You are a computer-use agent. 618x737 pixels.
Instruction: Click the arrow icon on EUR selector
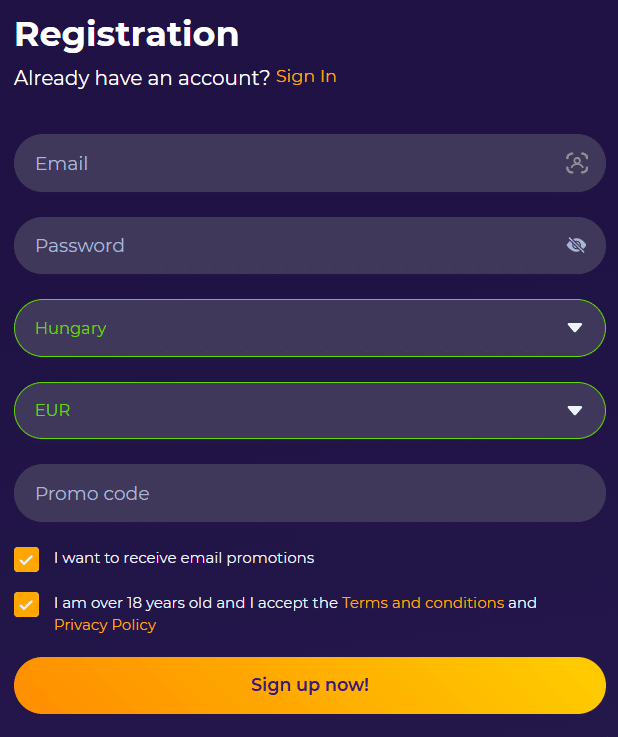[575, 410]
